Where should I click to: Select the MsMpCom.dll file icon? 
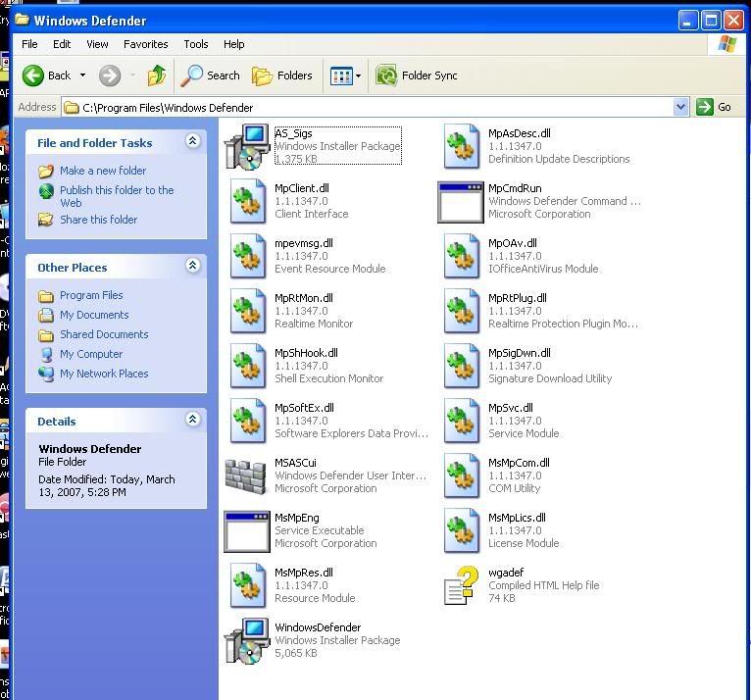pos(461,475)
